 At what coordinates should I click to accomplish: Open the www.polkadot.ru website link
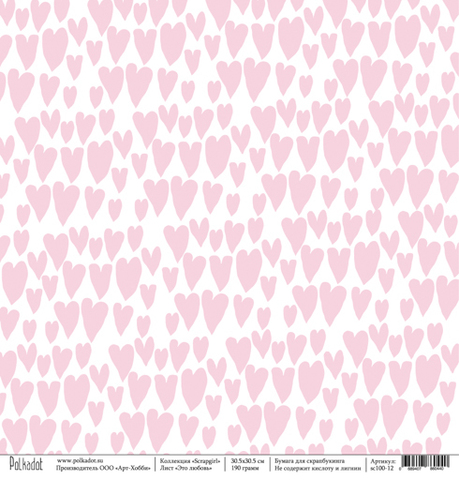[x=80, y=460]
